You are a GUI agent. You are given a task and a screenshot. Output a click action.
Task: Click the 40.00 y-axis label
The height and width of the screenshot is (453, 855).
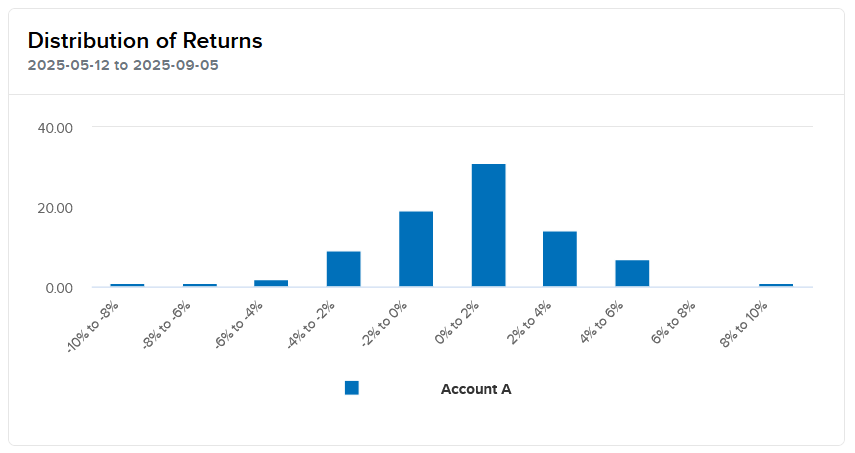point(55,128)
